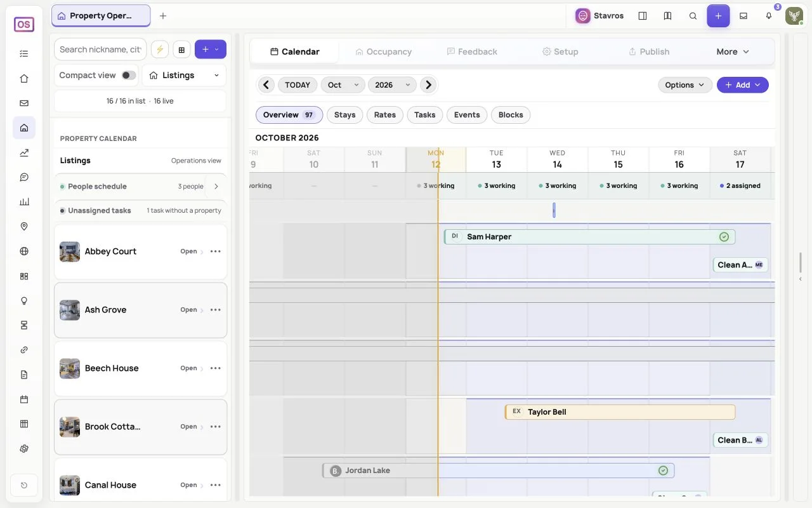
Task: Click the lightning bolt quick-action icon
Action: pyautogui.click(x=159, y=50)
